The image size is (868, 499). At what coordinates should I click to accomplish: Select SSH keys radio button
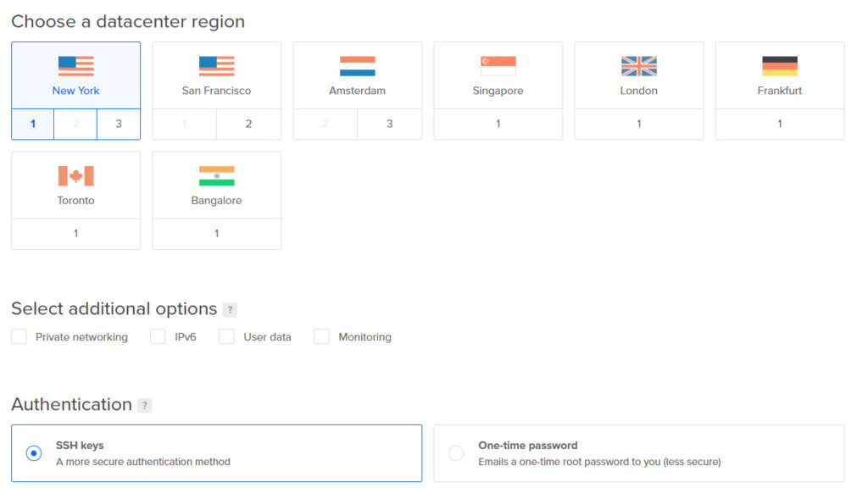[34, 453]
